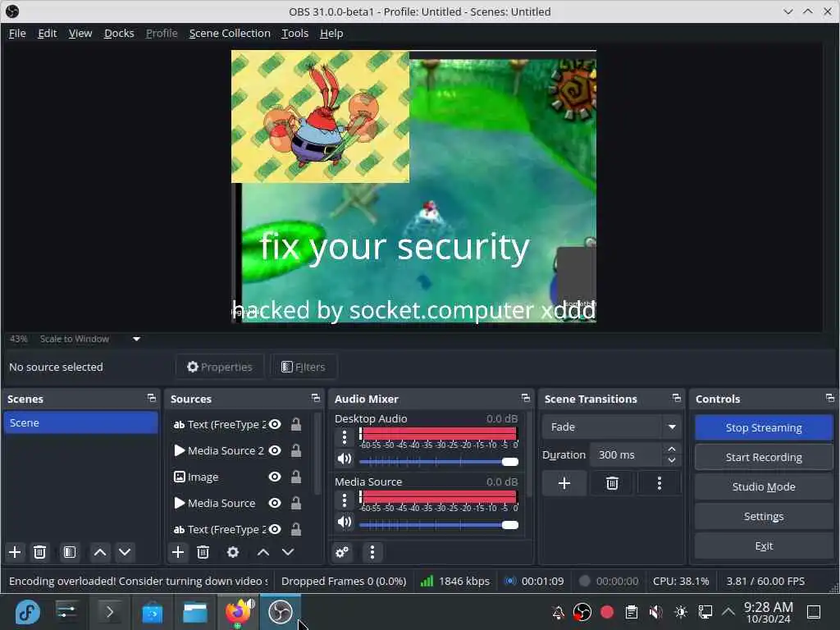Add a new source with plus icon
This screenshot has height=630, width=840.
[178, 552]
